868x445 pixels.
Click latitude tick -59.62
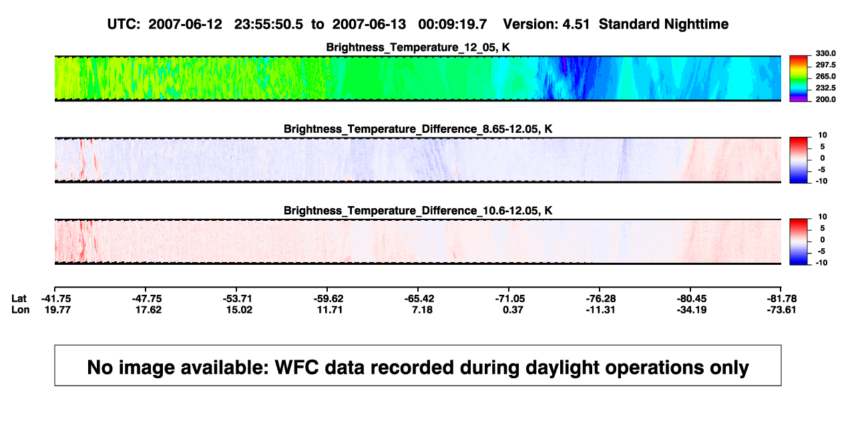(327, 298)
